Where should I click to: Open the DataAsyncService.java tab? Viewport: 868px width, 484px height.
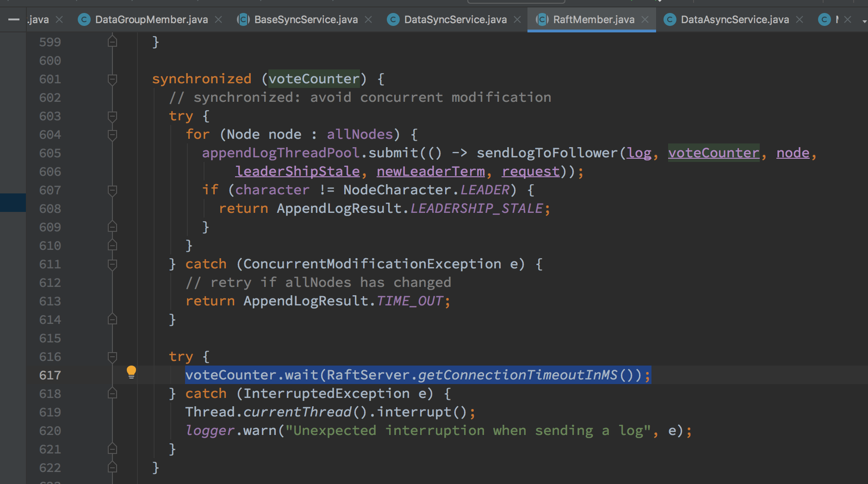[x=735, y=19]
